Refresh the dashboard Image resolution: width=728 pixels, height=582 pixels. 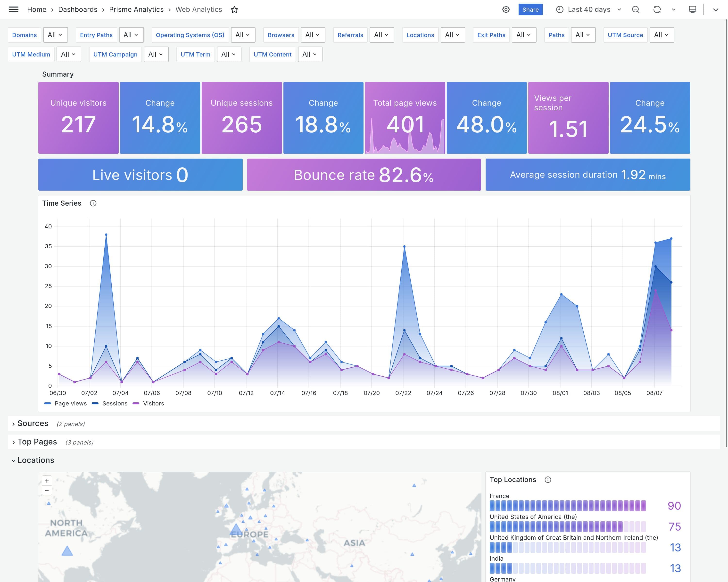(657, 9)
